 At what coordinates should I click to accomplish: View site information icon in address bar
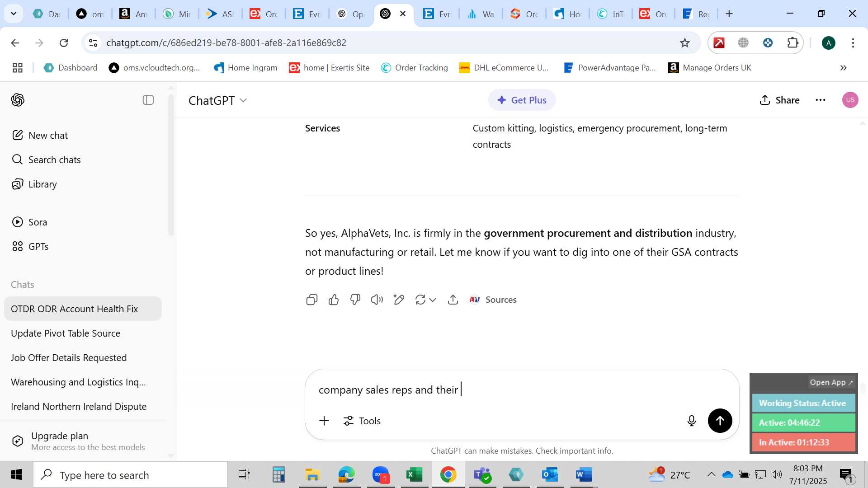point(93,43)
